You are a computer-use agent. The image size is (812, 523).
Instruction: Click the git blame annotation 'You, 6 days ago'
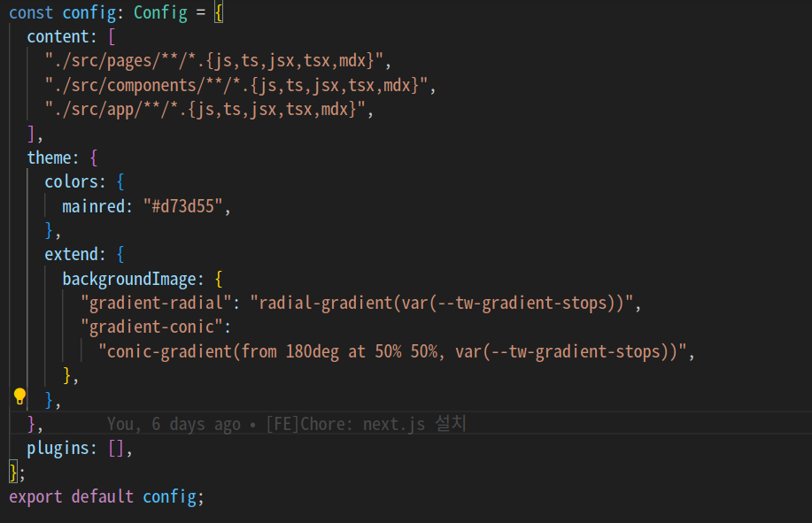[x=174, y=424]
